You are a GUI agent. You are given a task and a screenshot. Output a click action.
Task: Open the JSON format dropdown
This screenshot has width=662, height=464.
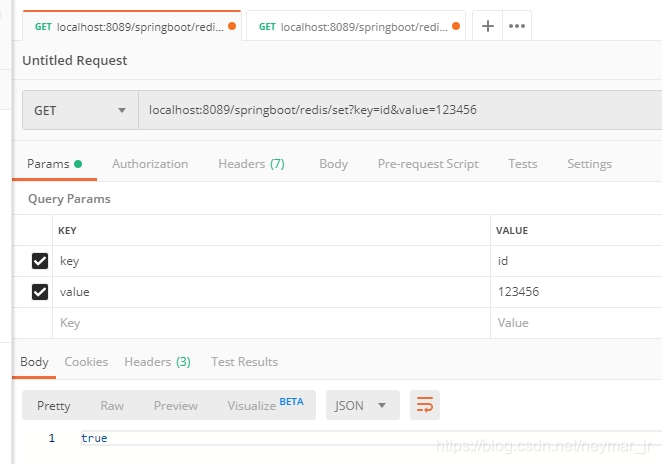click(363, 405)
